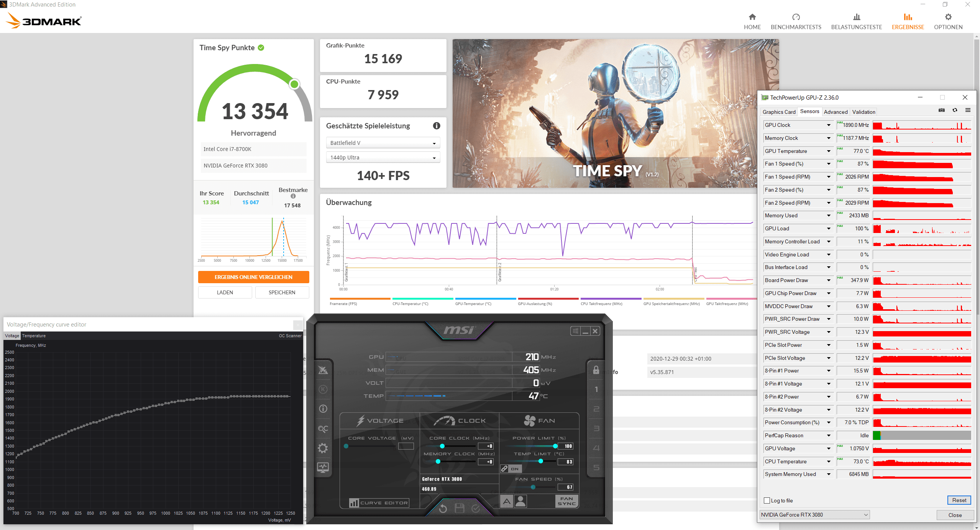Click Ergebnis Online Vergleichen button
The image size is (980, 530).
coord(253,277)
